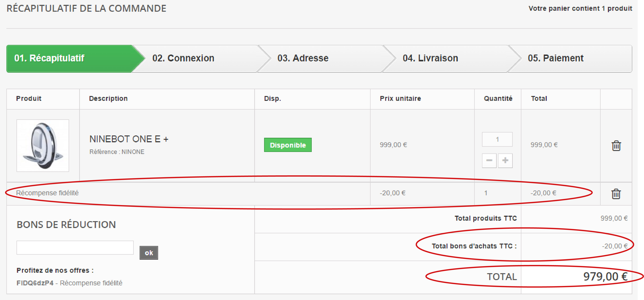Click the voucher code input field
This screenshot has width=644, height=300.
pos(75,247)
